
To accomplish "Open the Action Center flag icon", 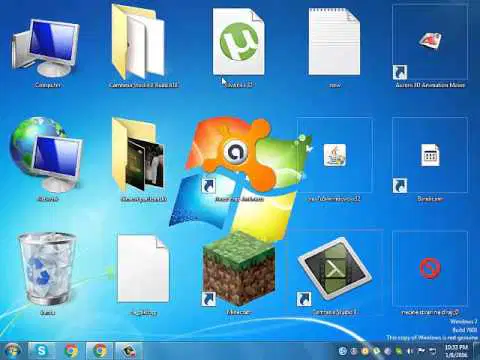I will point(421,351).
